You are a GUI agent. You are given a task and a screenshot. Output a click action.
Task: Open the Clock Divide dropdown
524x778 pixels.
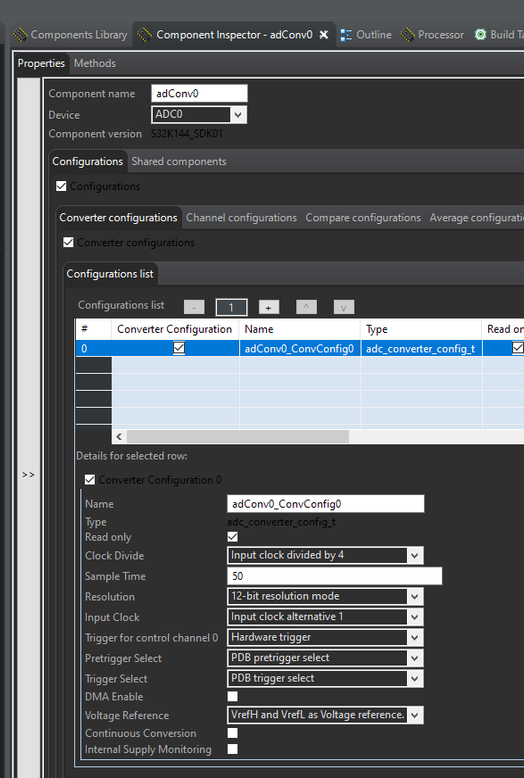tap(325, 555)
